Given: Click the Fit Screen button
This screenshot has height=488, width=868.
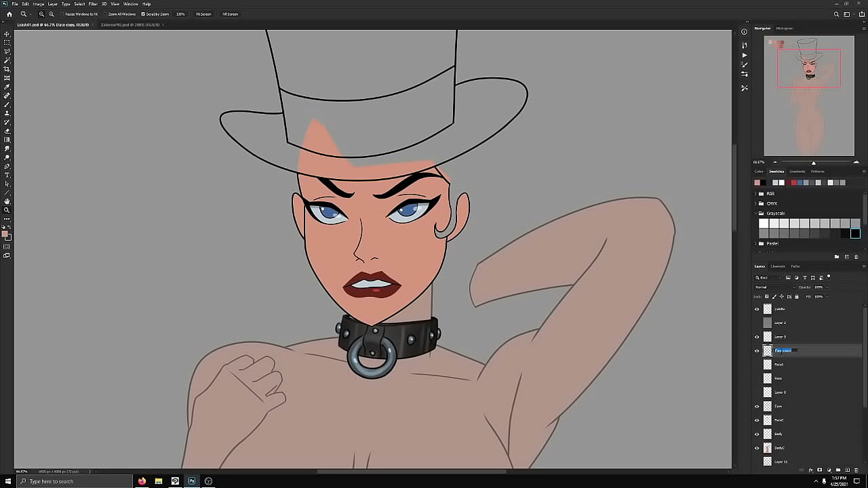Looking at the screenshot, I should tap(203, 14).
